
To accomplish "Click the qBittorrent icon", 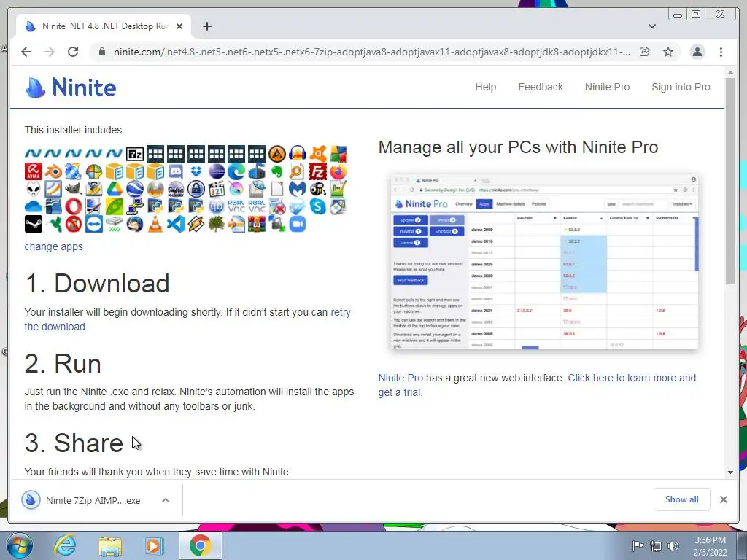I will [216, 206].
